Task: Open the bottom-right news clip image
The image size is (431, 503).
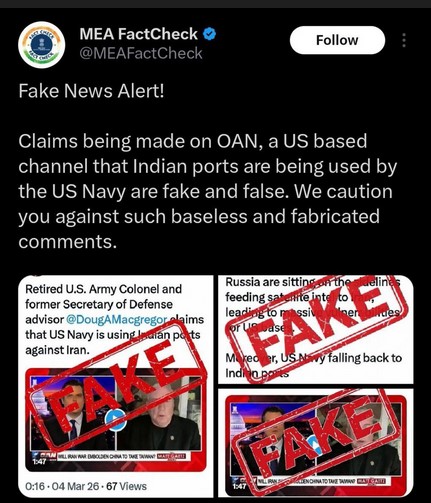Action: (316, 443)
